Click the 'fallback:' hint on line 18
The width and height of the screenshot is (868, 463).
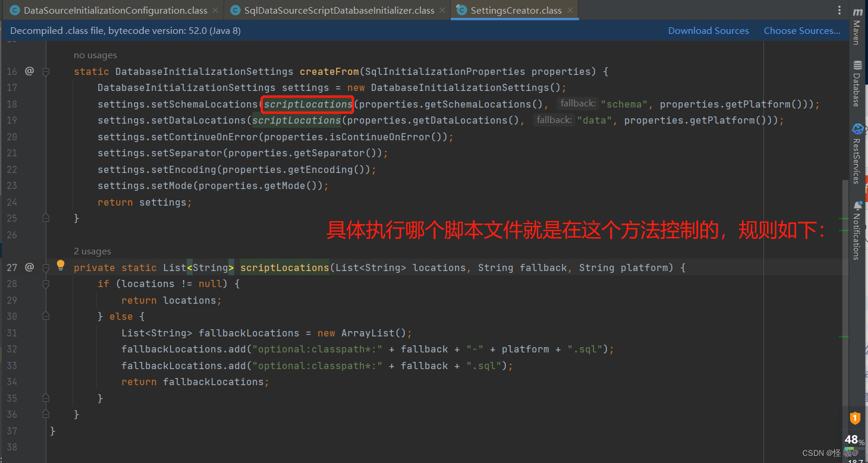coord(578,104)
